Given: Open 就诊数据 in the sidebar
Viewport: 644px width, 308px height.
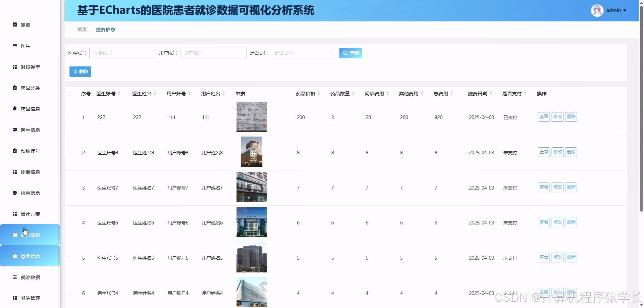Looking at the screenshot, I should [x=14, y=277].
